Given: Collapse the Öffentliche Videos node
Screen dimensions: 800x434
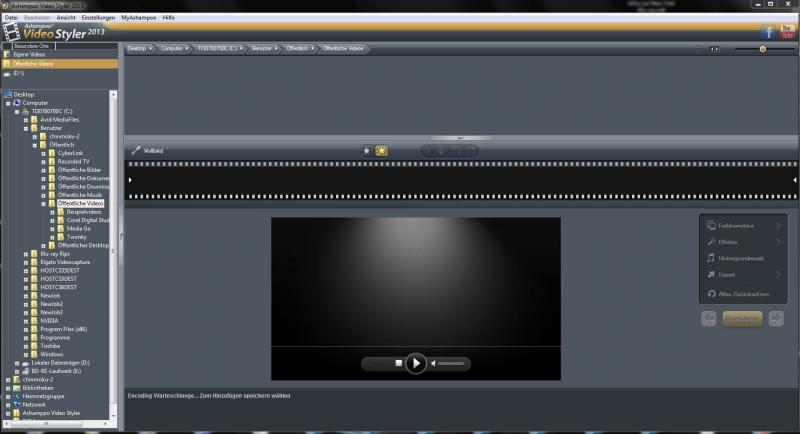Looking at the screenshot, I should pos(43,203).
